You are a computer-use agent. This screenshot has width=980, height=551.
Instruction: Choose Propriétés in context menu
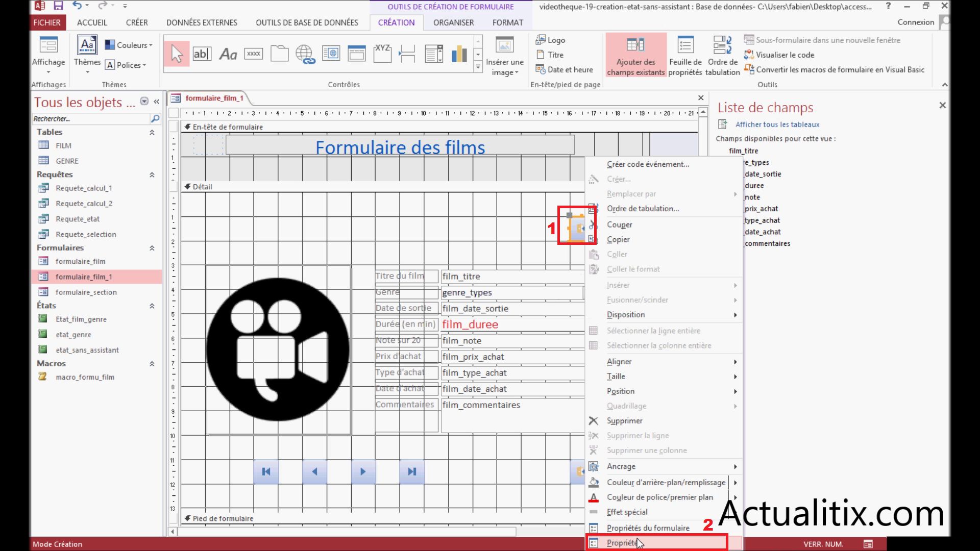coord(657,543)
